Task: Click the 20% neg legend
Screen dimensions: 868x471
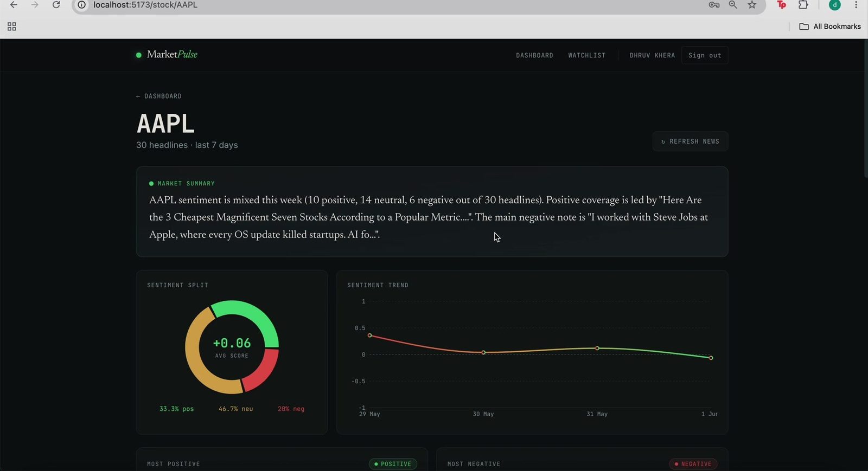Action: [291, 409]
